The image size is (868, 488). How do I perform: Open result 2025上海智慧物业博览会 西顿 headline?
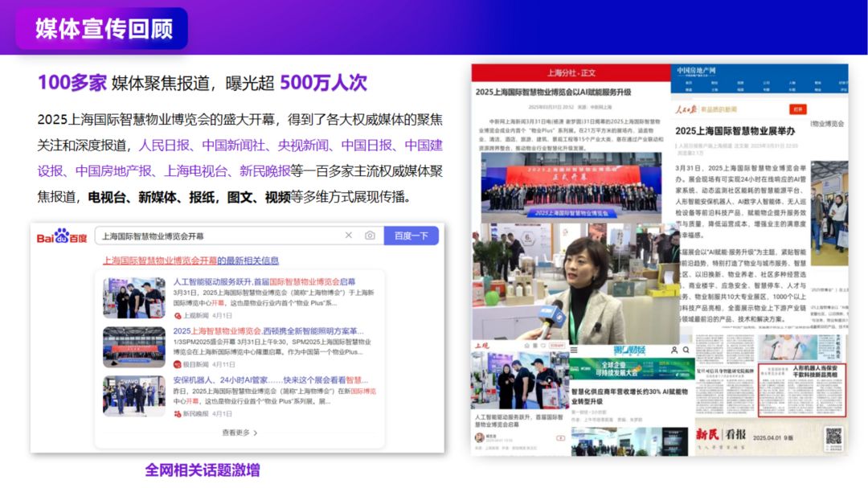[268, 330]
